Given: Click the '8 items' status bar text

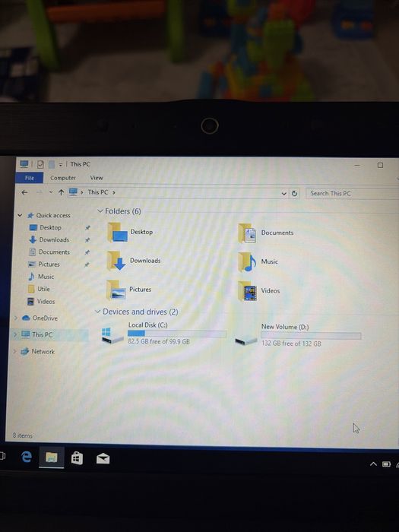Looking at the screenshot, I should point(22,435).
